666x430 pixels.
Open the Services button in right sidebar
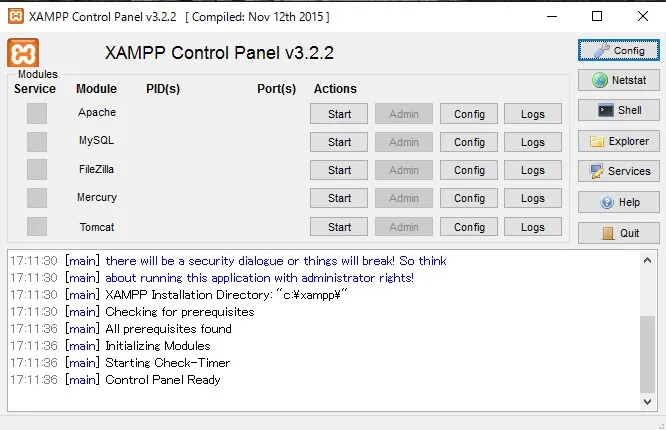click(618, 171)
